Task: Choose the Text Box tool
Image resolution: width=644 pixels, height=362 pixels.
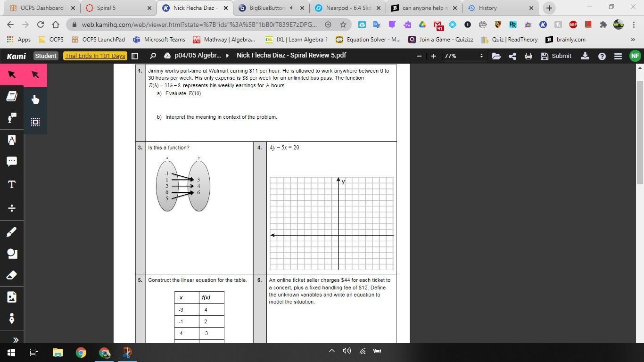Action: click(x=12, y=184)
